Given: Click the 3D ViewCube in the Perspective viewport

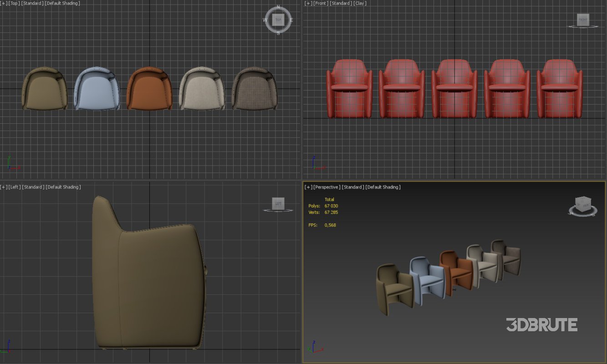Looking at the screenshot, I should (x=582, y=204).
